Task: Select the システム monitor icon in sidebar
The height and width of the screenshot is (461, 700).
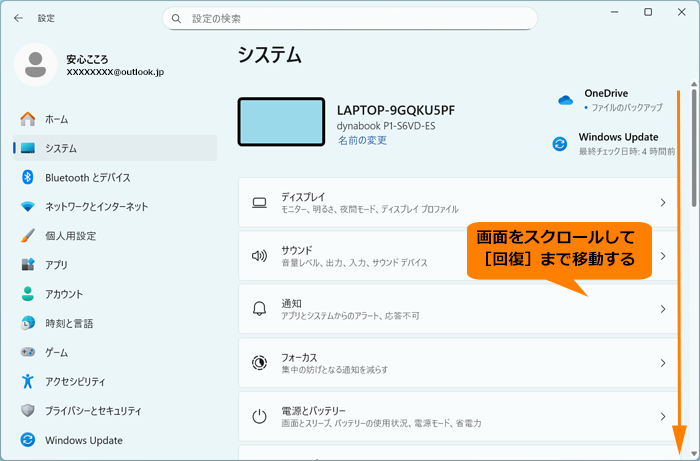Action: [x=28, y=148]
